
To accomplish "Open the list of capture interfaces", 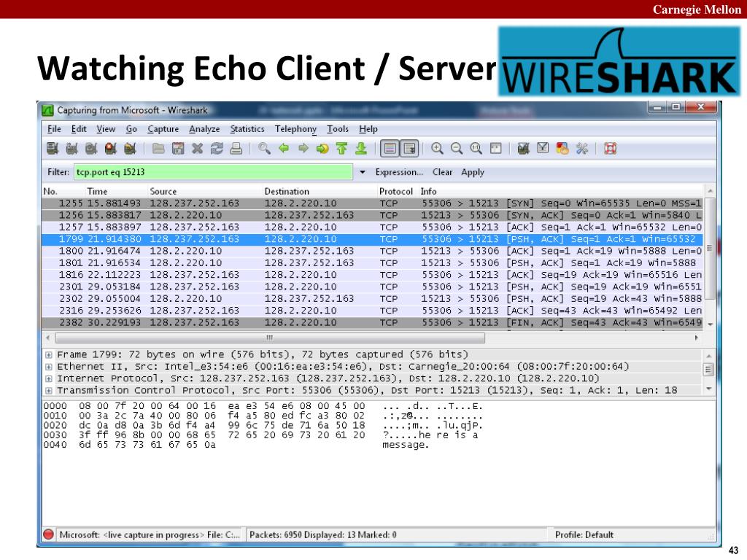I will click(53, 149).
